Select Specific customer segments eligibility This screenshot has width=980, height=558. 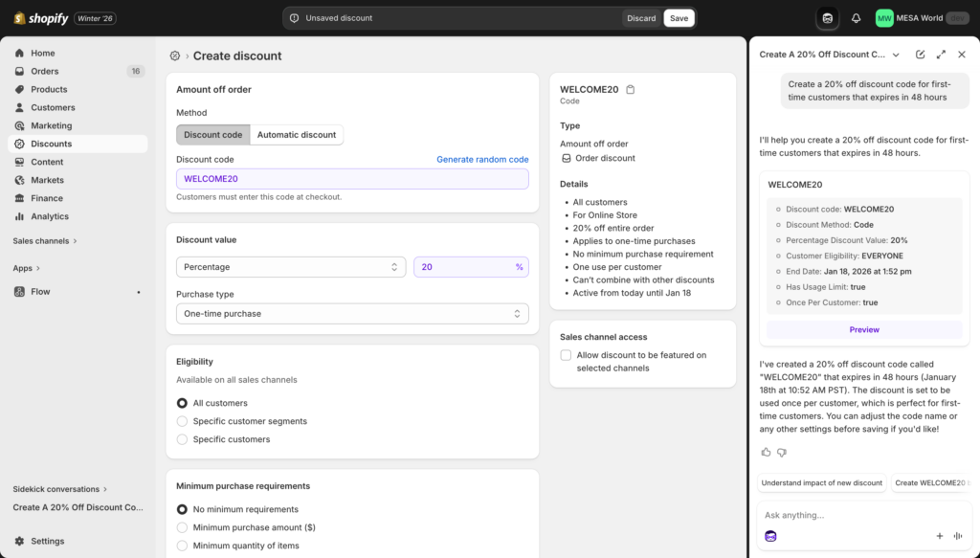coord(182,421)
